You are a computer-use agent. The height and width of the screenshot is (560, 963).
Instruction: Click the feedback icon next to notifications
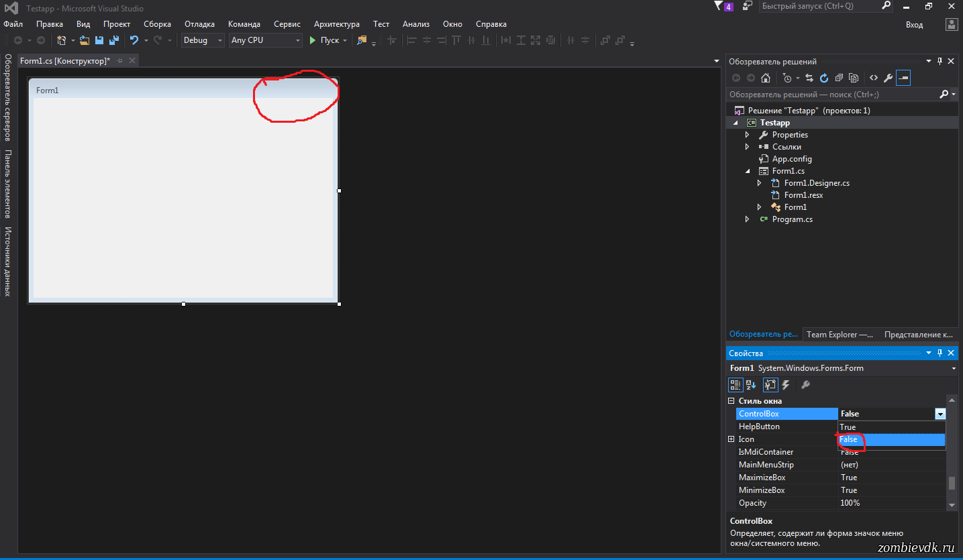(x=747, y=6)
